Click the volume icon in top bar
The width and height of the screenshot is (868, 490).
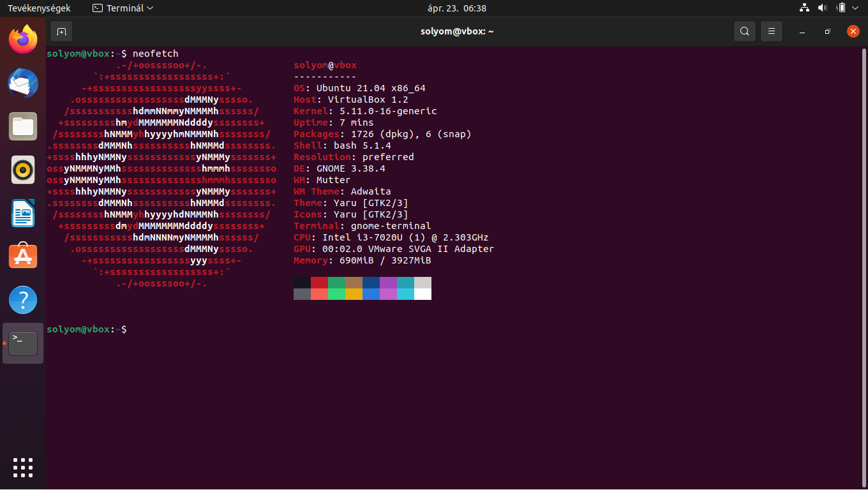823,8
